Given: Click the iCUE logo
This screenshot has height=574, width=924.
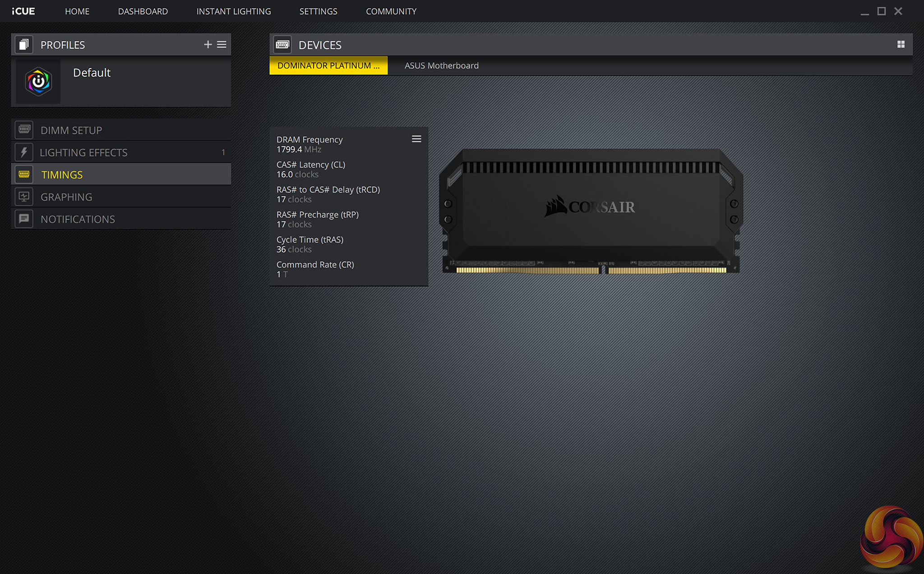Looking at the screenshot, I should [23, 11].
